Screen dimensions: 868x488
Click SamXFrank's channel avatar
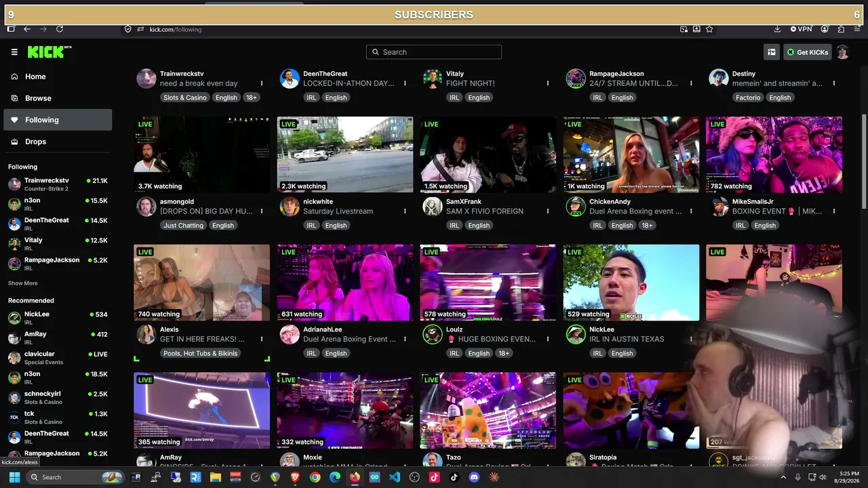click(433, 207)
